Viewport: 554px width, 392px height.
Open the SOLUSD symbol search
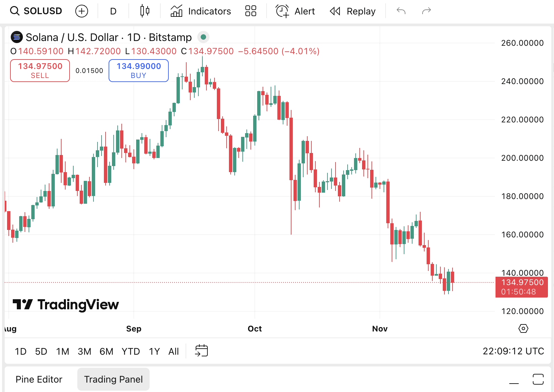(36, 11)
